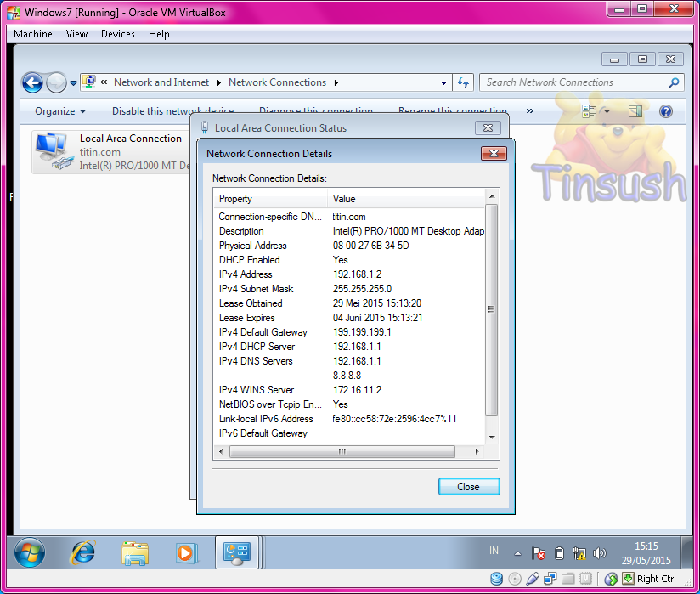Image resolution: width=700 pixels, height=594 pixels.
Task: Expand arrow after Network Connections breadcrumb
Action: coord(336,82)
